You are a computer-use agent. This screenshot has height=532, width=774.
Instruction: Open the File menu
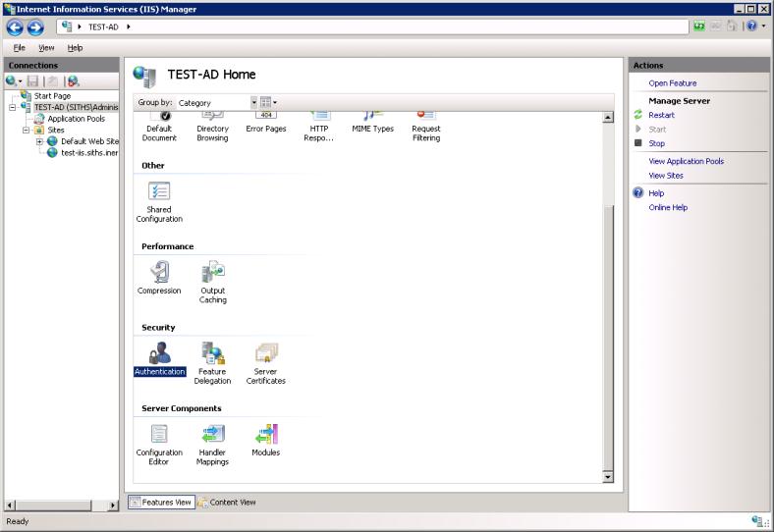tap(20, 48)
